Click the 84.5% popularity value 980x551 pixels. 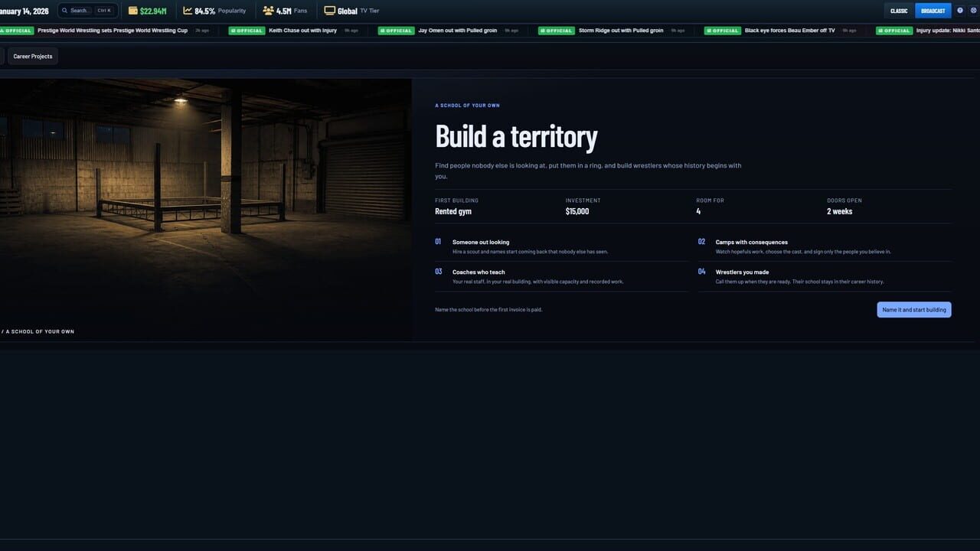pyautogui.click(x=205, y=11)
